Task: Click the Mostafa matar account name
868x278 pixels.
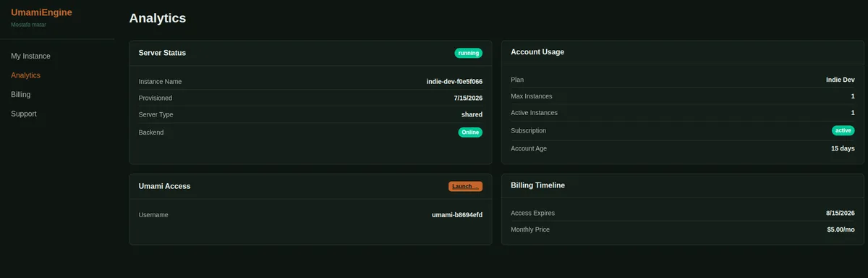Action: pos(29,25)
